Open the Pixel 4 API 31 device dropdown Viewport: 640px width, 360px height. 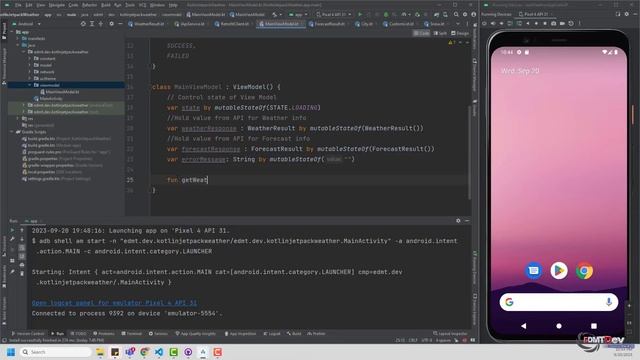[x=333, y=14]
